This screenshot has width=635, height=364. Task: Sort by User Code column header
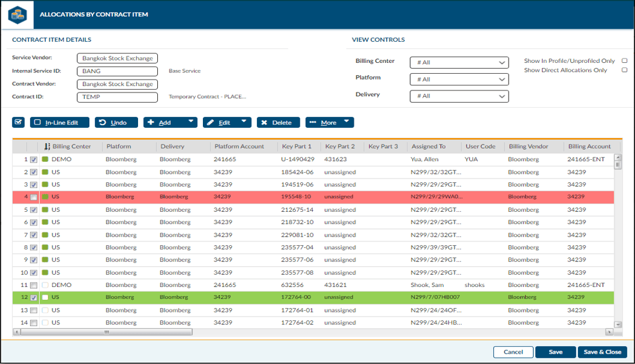coord(480,146)
